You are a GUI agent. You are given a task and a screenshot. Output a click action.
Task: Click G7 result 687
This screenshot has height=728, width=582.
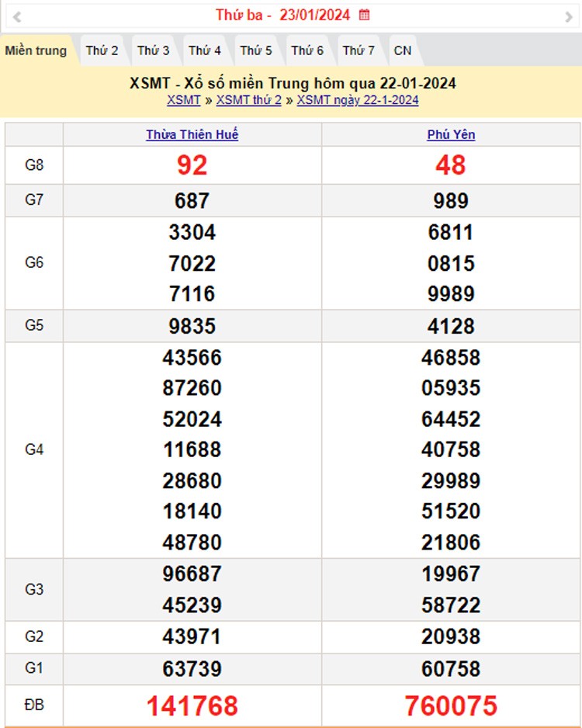pyautogui.click(x=192, y=201)
